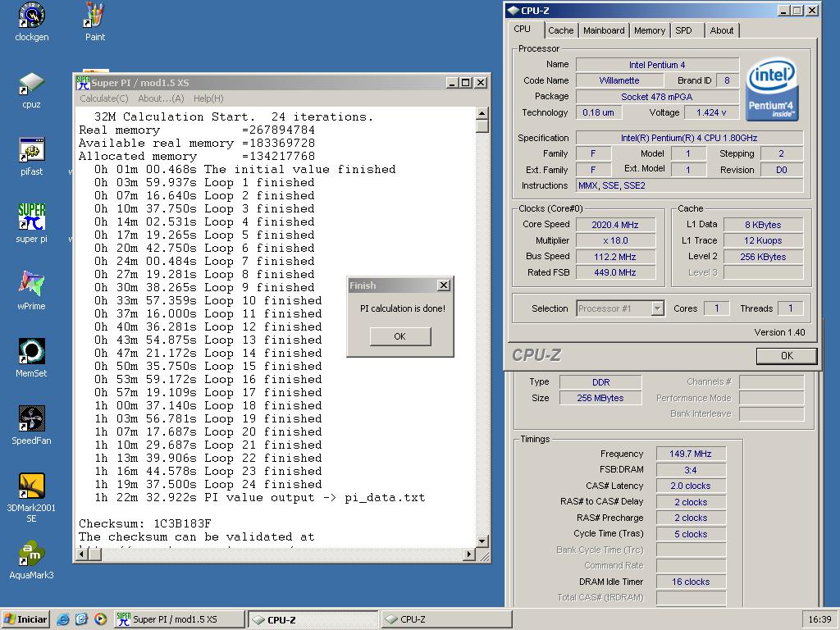The width and height of the screenshot is (840, 630).
Task: Click the DRAM Idle Timer value 16 clocks
Action: point(691,582)
